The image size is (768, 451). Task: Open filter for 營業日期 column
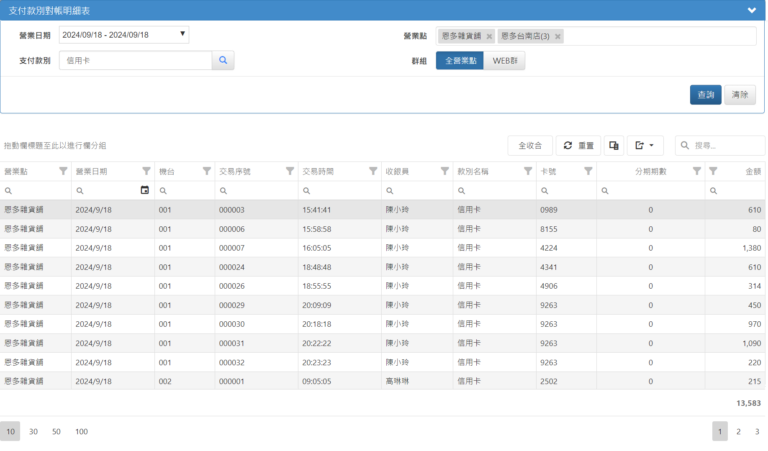(146, 171)
